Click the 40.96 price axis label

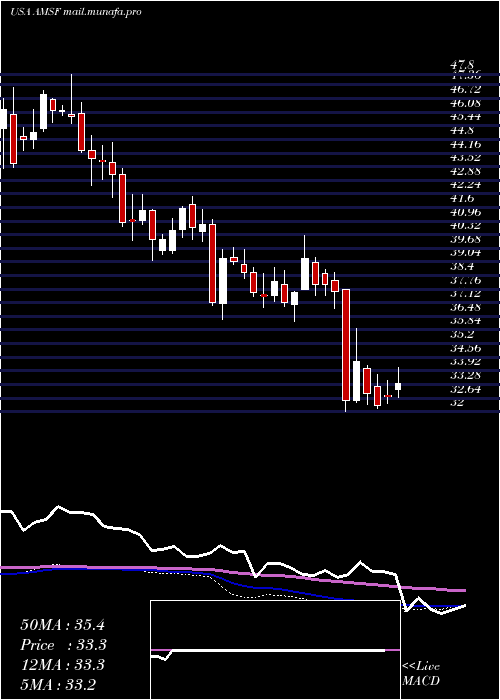pos(466,212)
